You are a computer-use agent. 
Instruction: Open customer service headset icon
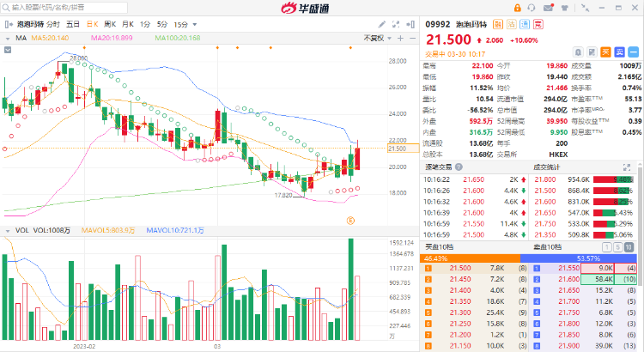[532, 8]
